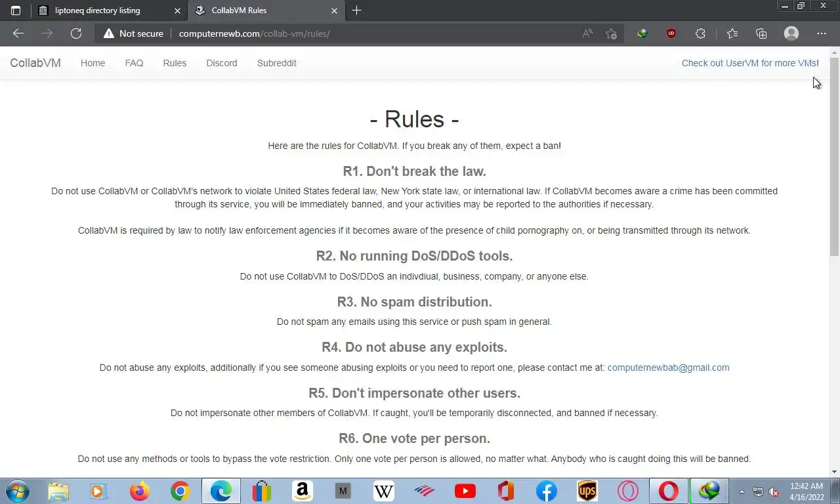Go back to the previous page
This screenshot has width=840, height=504.
pyautogui.click(x=18, y=33)
